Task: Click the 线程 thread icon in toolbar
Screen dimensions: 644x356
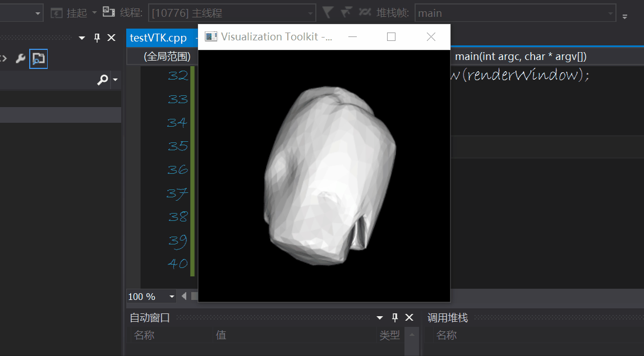Action: coord(108,12)
